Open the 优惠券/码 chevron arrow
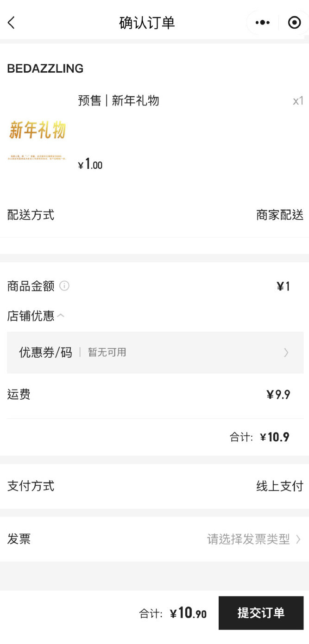 pyautogui.click(x=286, y=353)
